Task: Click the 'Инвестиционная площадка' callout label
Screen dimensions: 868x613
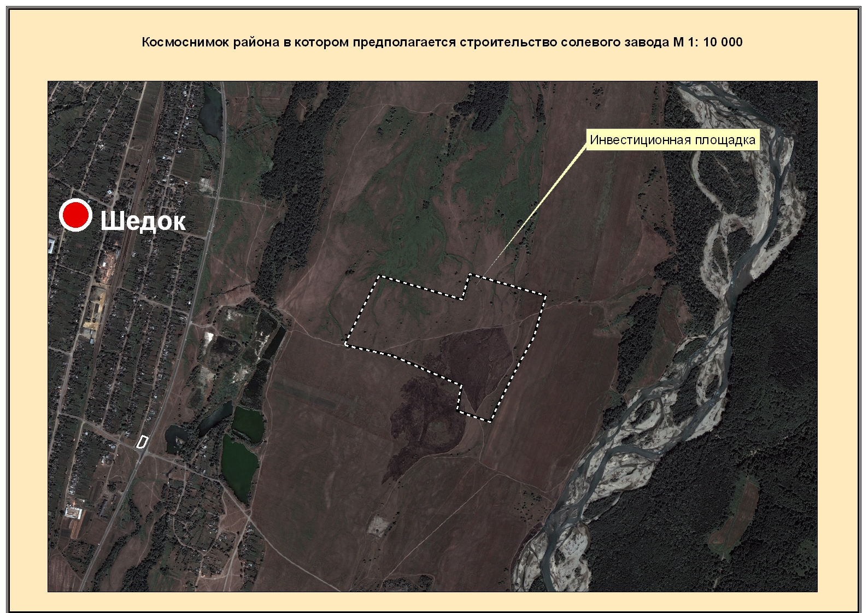Action: click(672, 140)
